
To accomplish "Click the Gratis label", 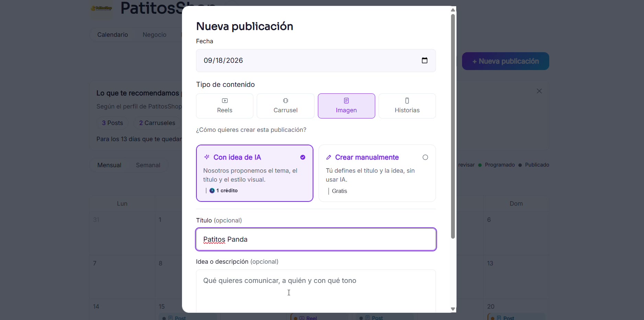I will [340, 191].
